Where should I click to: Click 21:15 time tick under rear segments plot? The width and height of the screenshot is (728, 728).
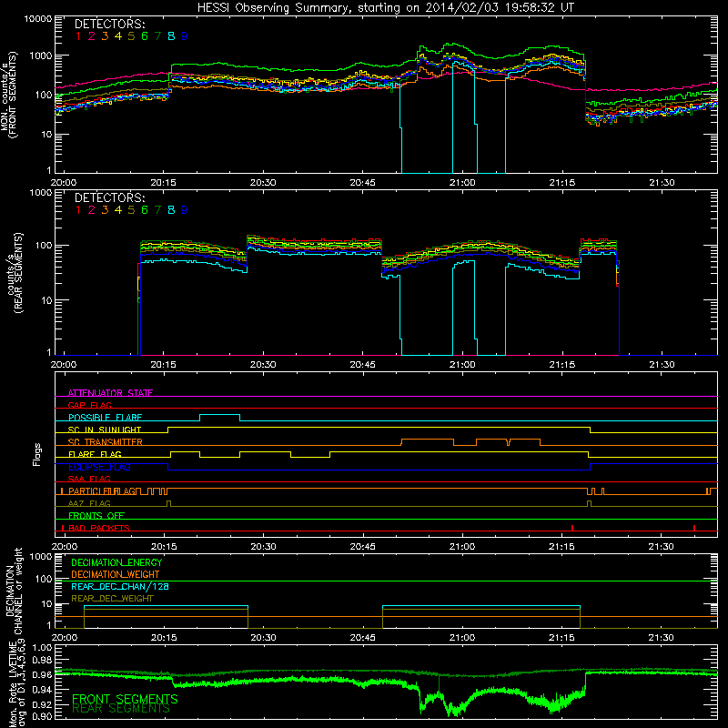tap(561, 365)
